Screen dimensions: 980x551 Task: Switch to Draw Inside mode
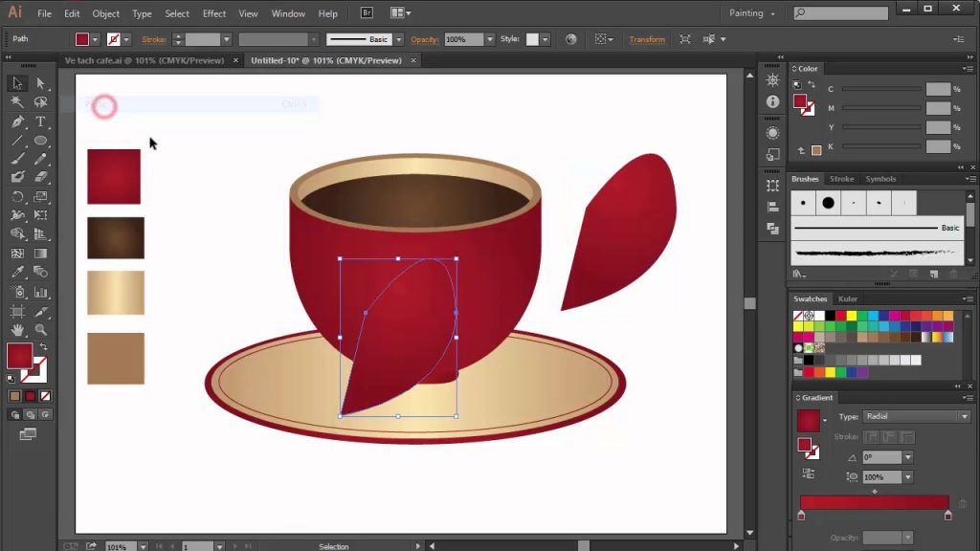pos(45,415)
